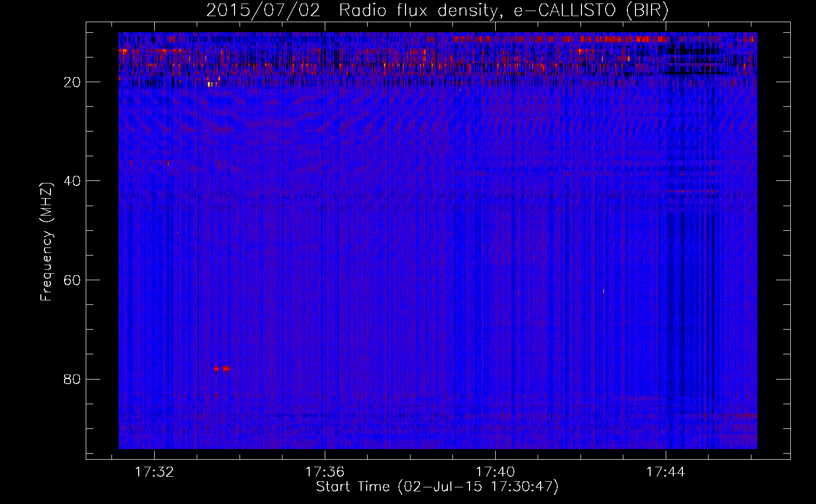Select the 80 MHz frequency tick label

point(73,379)
